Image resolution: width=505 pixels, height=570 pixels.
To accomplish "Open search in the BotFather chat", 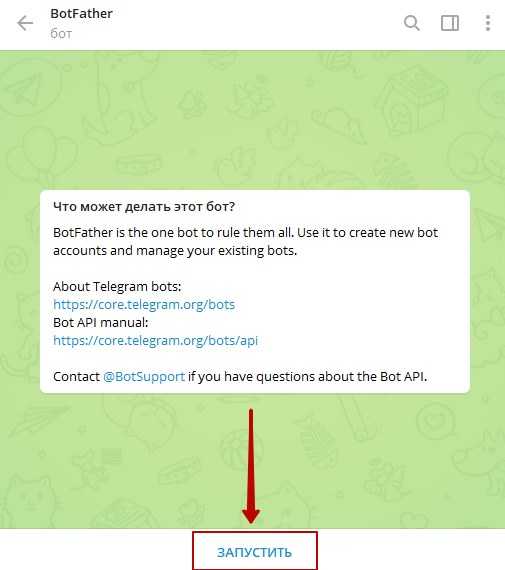I will coord(412,23).
